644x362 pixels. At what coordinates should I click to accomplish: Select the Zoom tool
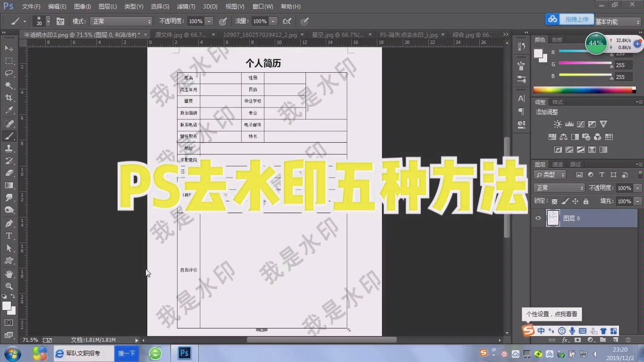pos(9,286)
